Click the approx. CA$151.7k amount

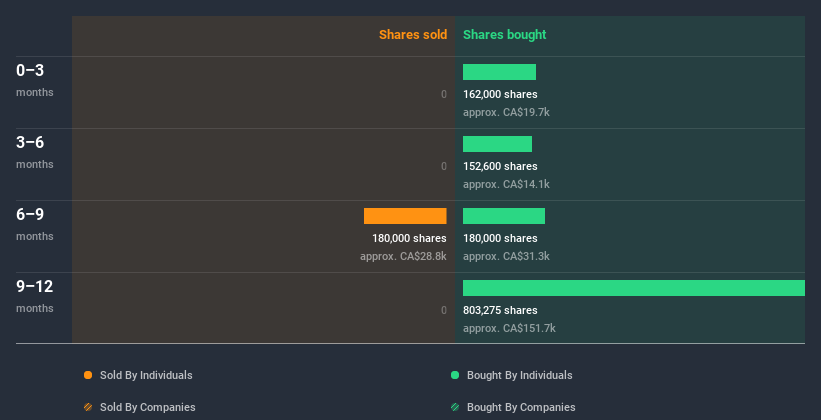click(509, 328)
